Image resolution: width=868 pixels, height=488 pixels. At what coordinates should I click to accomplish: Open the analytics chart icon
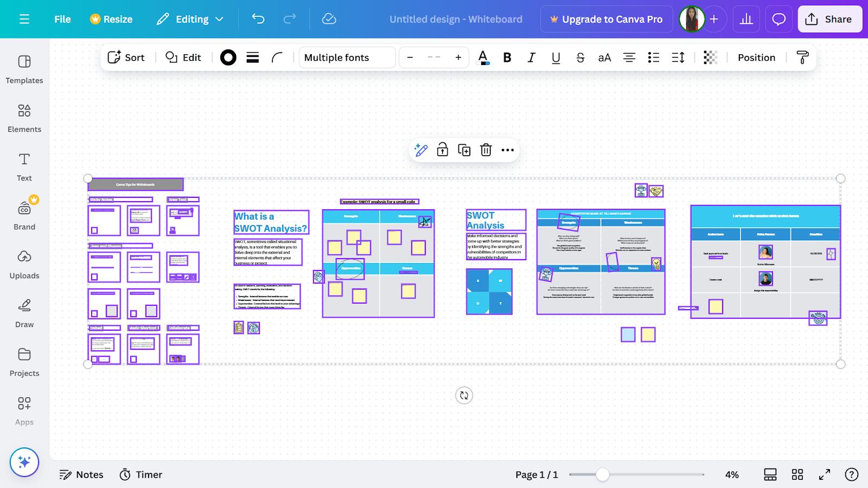[746, 20]
